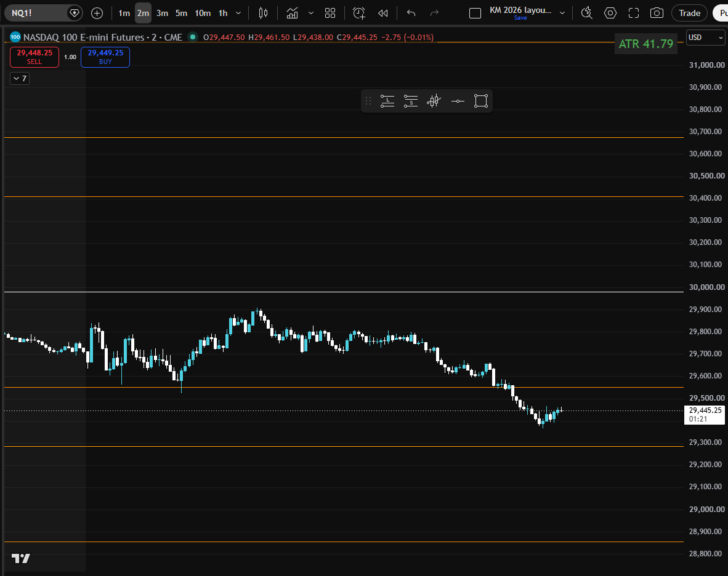
Task: Edit the order quantity 1.00
Action: tap(70, 57)
